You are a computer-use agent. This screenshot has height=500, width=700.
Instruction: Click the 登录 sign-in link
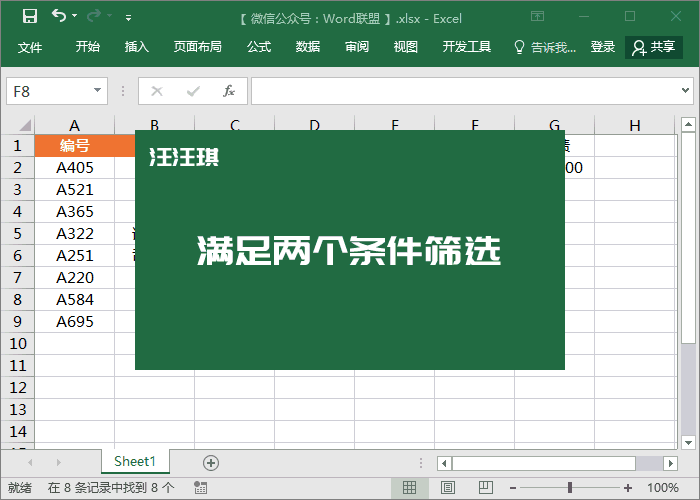point(603,46)
